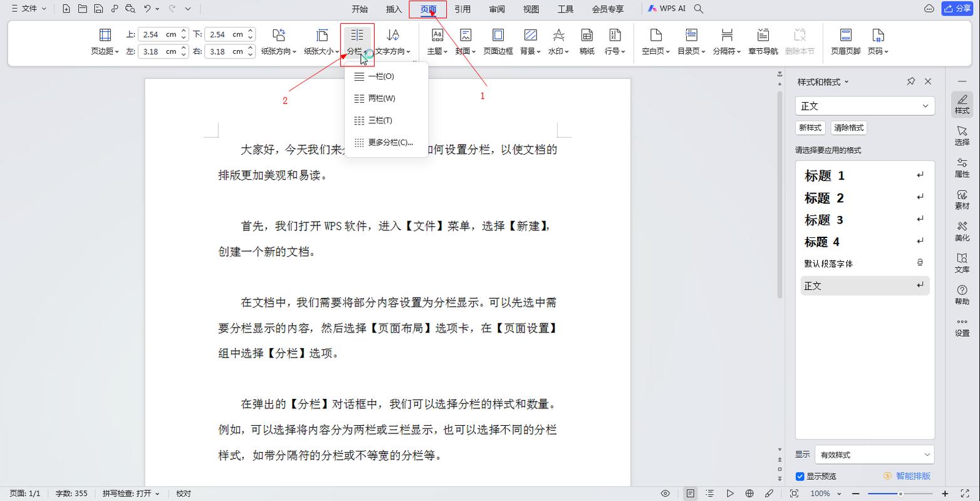Click the 清除格式 button
The image size is (980, 501).
[849, 128]
